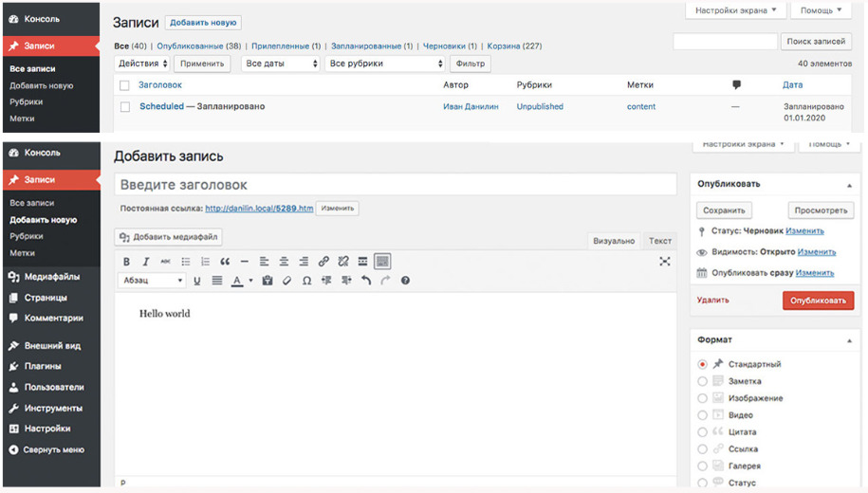This screenshot has width=868, height=493.
Task: Select the Видео format radio button
Action: click(x=703, y=415)
